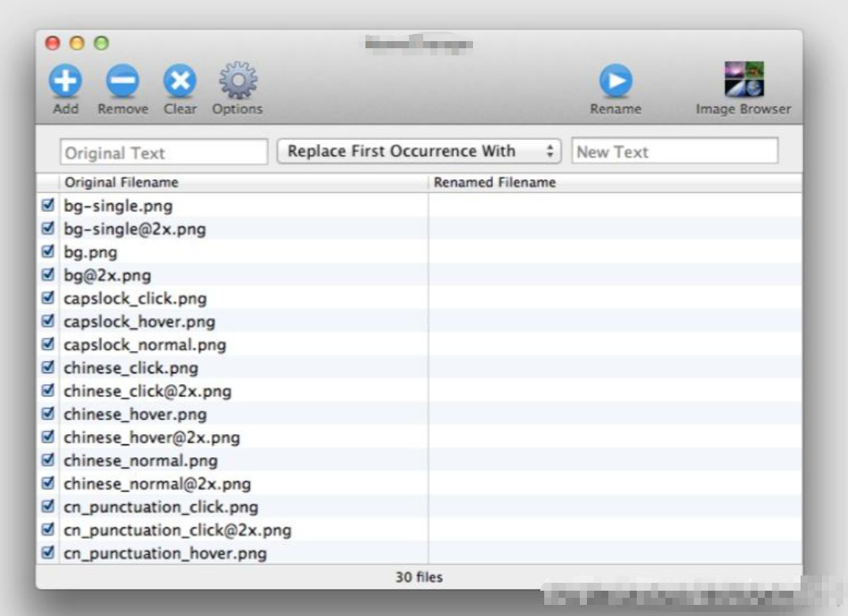The height and width of the screenshot is (616, 848).
Task: Uncheck the chinese_normal.png checkbox
Action: pos(47,460)
